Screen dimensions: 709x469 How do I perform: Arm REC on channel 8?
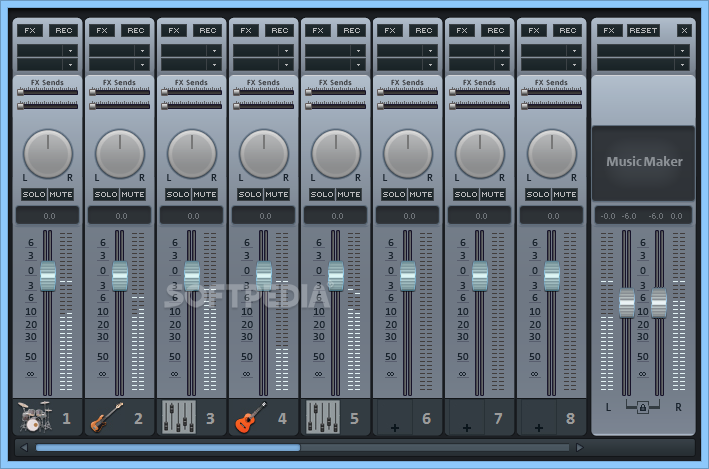(x=567, y=30)
